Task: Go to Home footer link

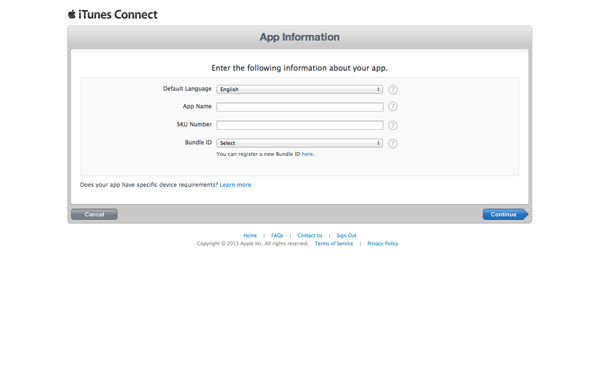Action: [250, 235]
